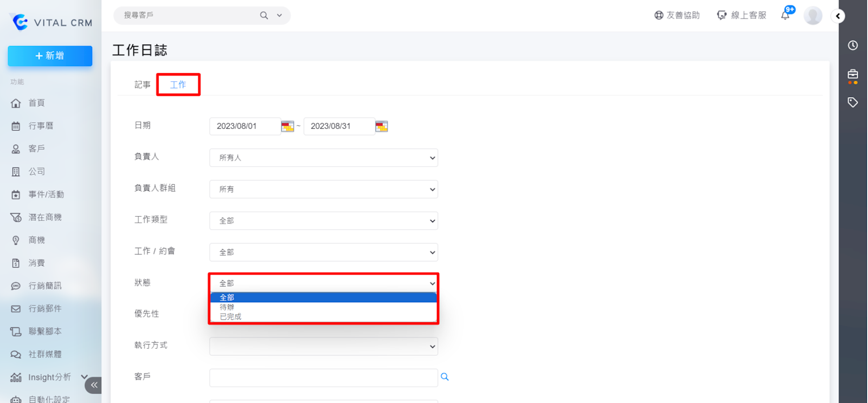Click the user avatar icon

pyautogui.click(x=813, y=16)
